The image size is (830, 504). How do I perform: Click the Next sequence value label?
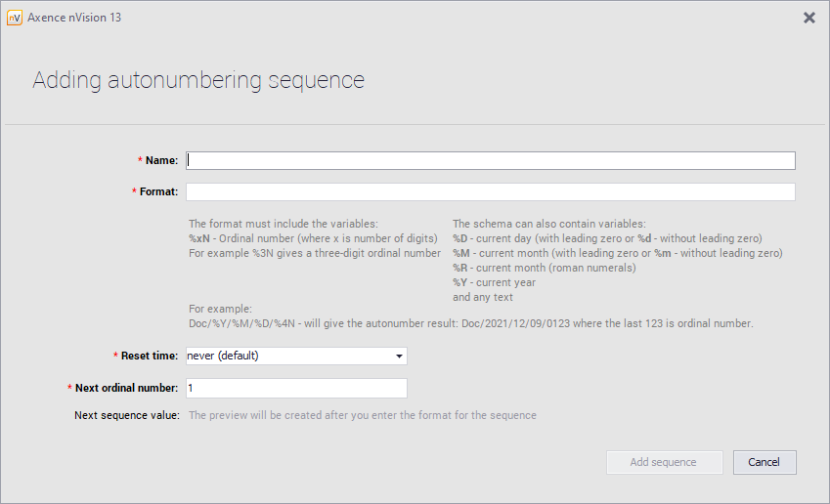pos(126,415)
